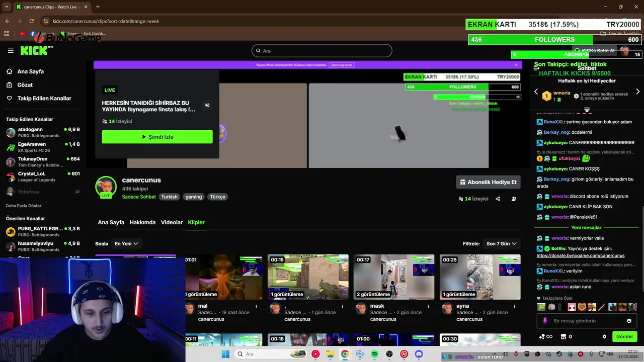Open the tab search dropdown arrow

[6, 7]
